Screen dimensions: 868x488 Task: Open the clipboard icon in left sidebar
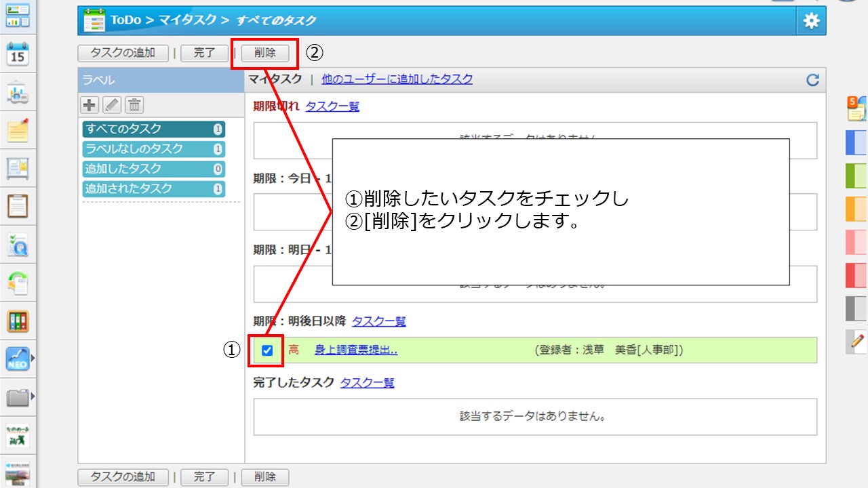18,205
